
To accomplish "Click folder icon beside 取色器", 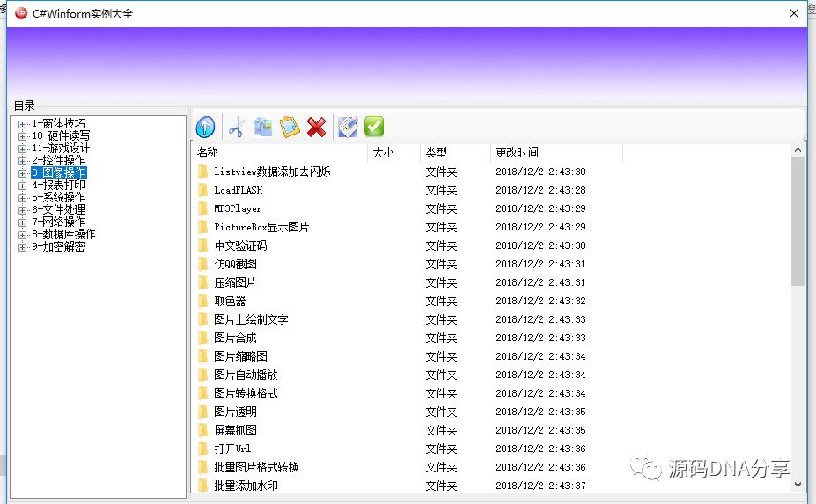I will pyautogui.click(x=203, y=301).
